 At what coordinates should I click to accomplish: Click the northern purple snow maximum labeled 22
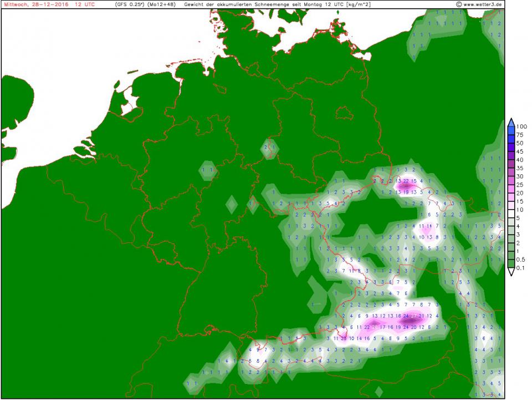pos(406,181)
